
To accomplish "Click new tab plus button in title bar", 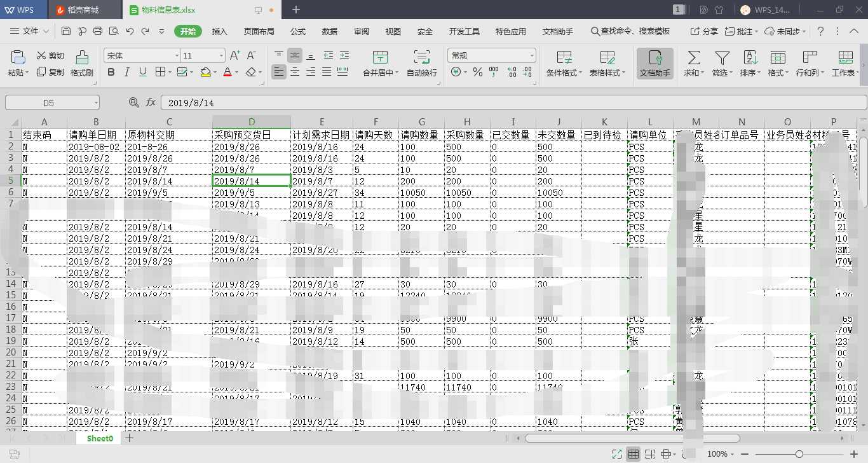I will [296, 10].
